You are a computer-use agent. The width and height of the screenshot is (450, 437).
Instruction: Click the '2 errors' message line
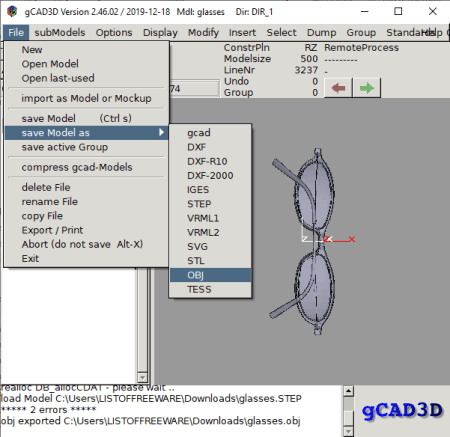pos(48,410)
